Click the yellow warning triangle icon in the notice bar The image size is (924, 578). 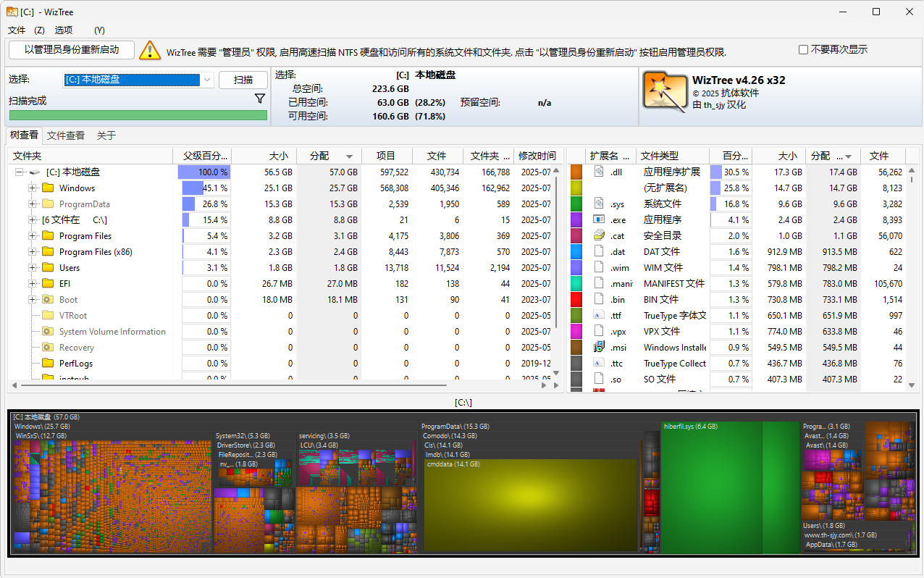pos(150,51)
